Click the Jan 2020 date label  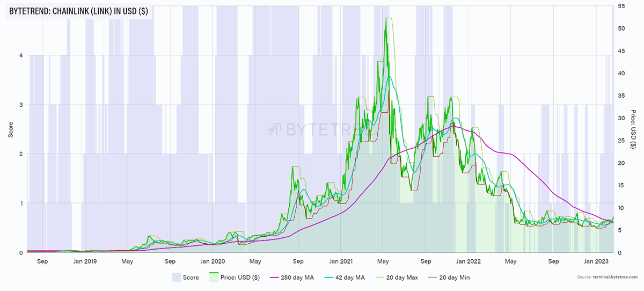click(x=213, y=261)
